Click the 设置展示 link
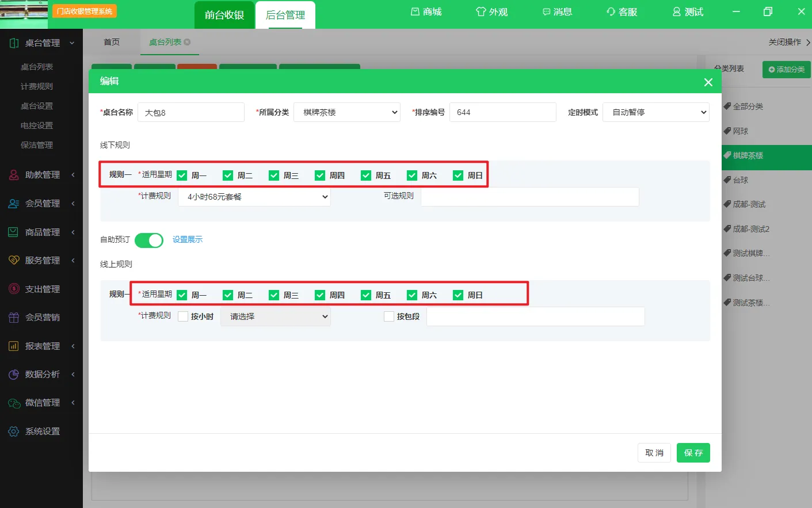This screenshot has width=812, height=508. [x=188, y=239]
